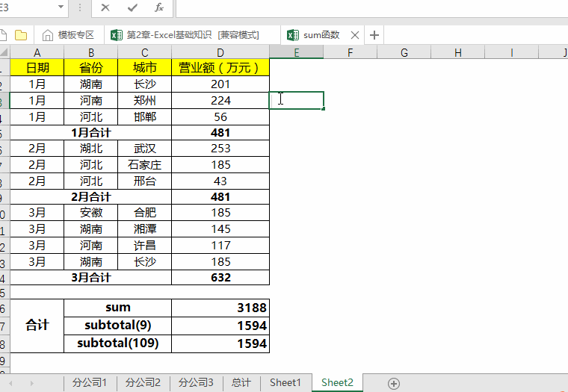
Task: Click the select-all corner triangle
Action: coord(4,53)
